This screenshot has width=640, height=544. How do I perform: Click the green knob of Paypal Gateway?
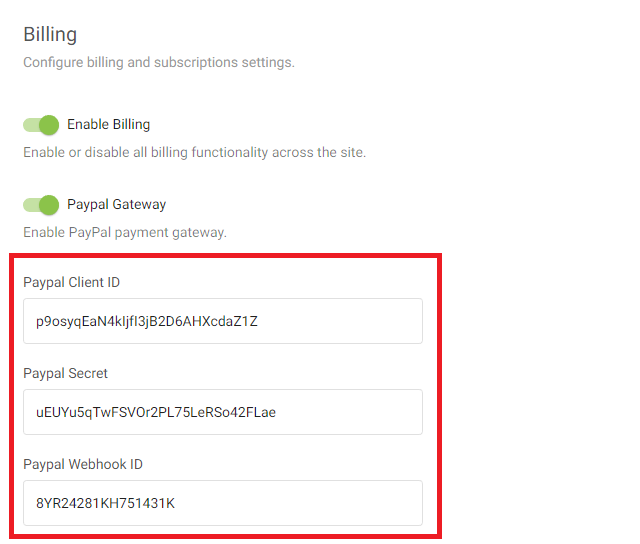(x=49, y=205)
